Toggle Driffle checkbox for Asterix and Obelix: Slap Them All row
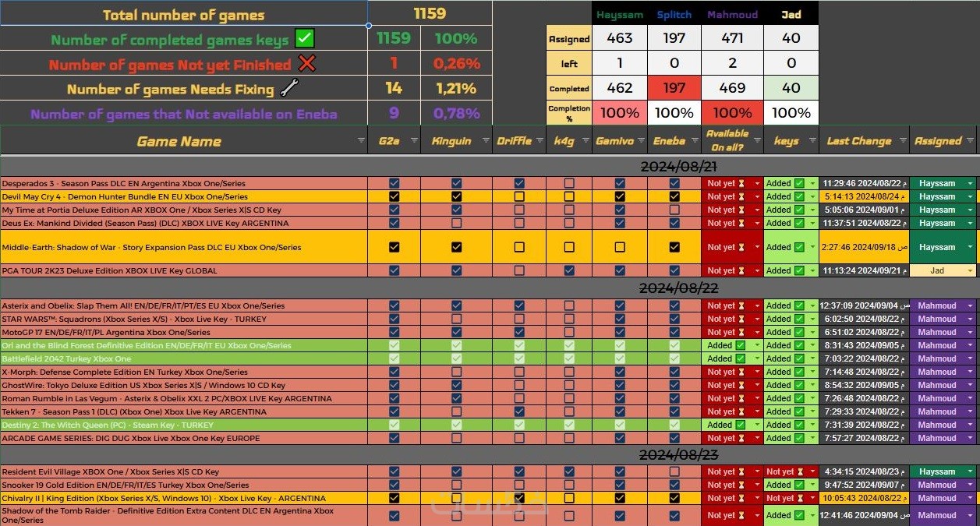This screenshot has height=526, width=980. 519,305
